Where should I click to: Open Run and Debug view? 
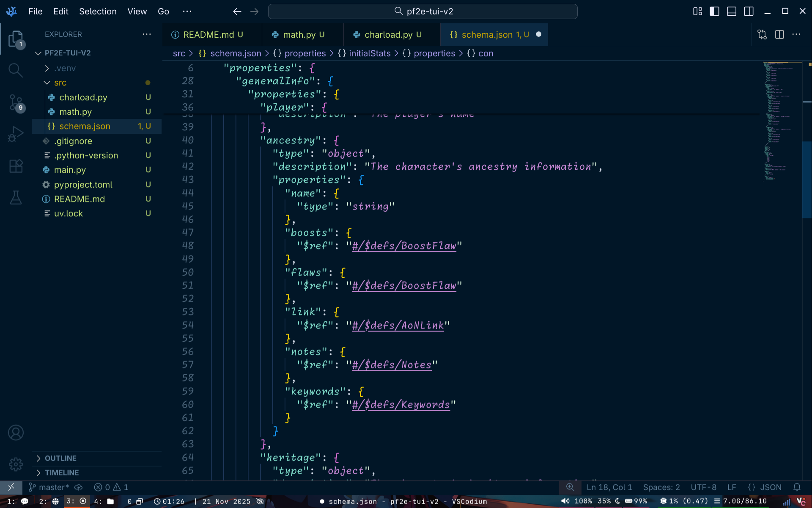pos(16,134)
